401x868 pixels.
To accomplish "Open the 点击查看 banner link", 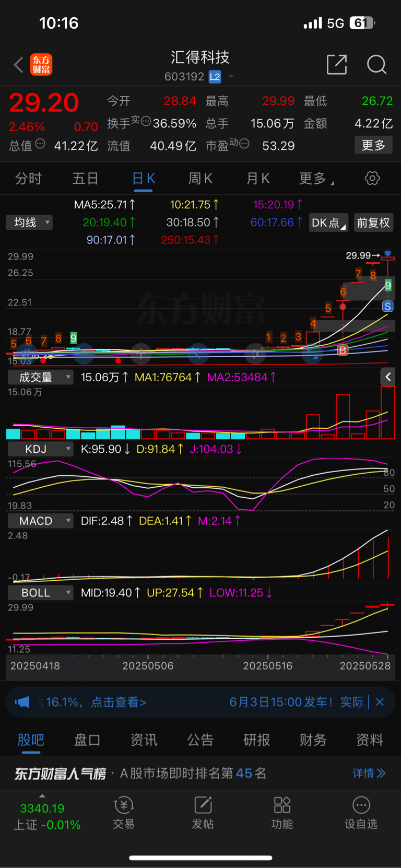I will [x=119, y=702].
